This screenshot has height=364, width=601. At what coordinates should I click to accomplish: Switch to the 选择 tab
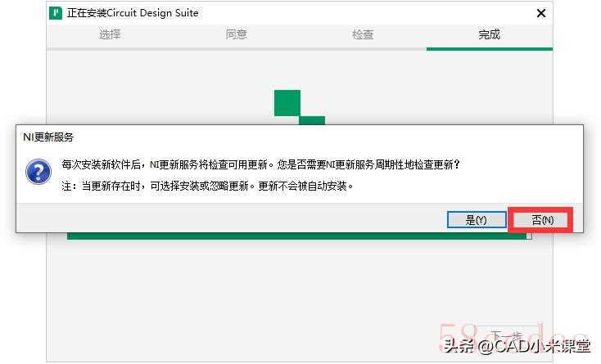(x=110, y=35)
